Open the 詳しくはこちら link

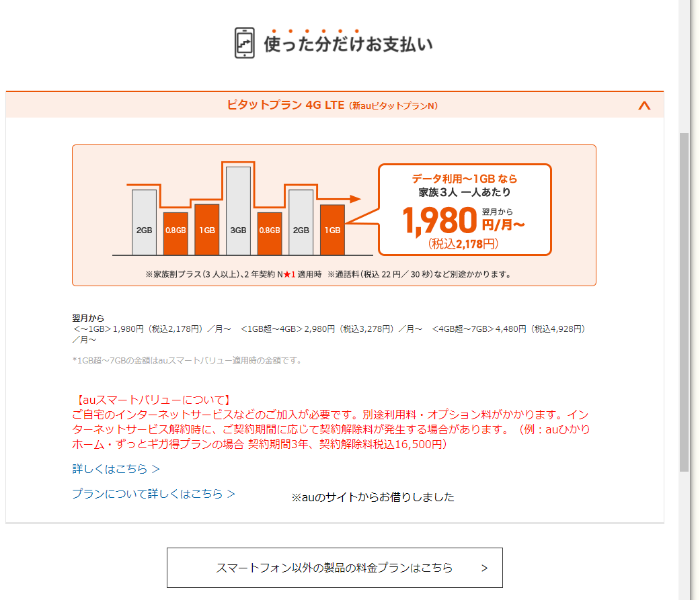(x=116, y=469)
